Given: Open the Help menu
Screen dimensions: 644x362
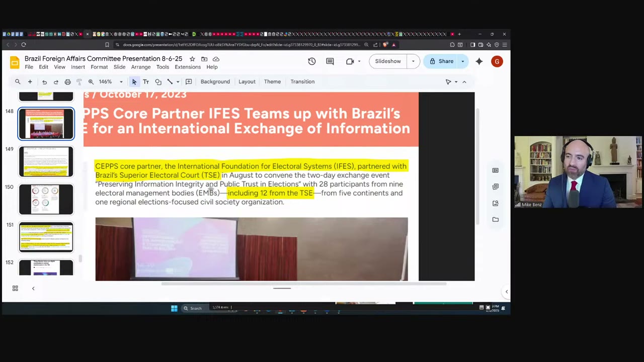Looking at the screenshot, I should 212,67.
